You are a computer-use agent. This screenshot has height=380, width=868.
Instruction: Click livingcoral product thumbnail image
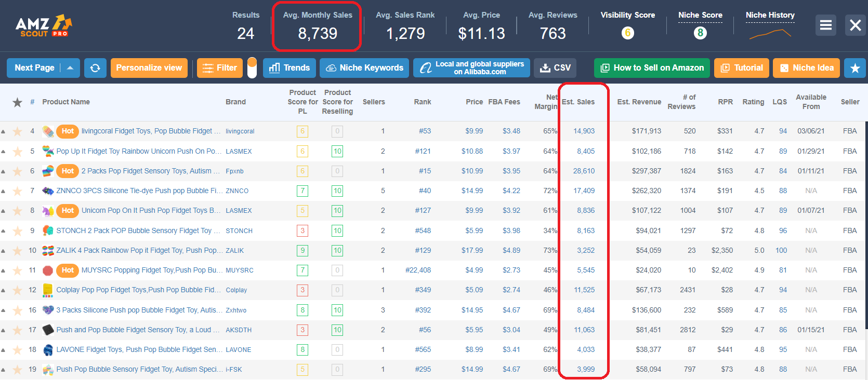point(48,131)
